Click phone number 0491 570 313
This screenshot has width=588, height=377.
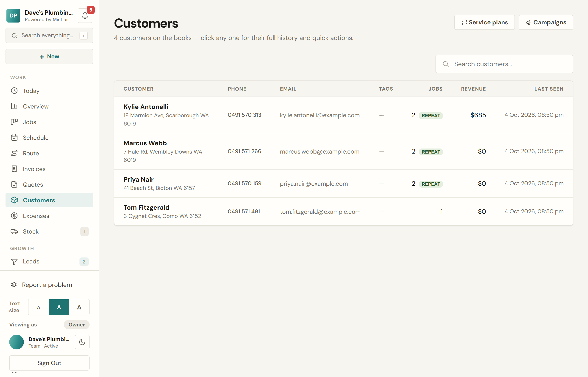pyautogui.click(x=244, y=115)
